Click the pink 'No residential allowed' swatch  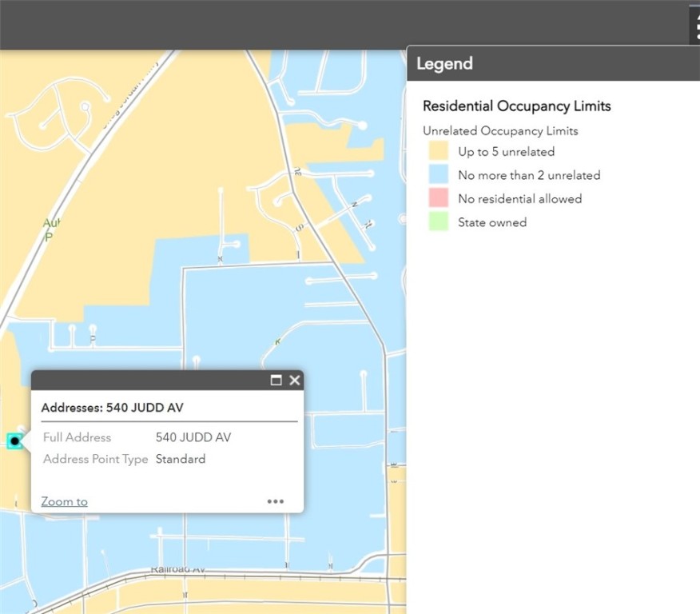438,198
